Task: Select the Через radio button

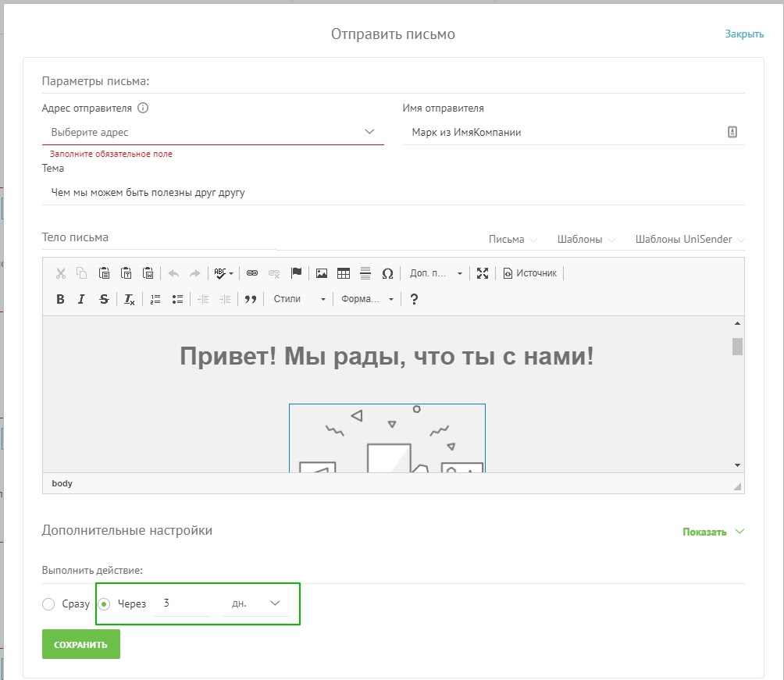Action: coord(105,603)
